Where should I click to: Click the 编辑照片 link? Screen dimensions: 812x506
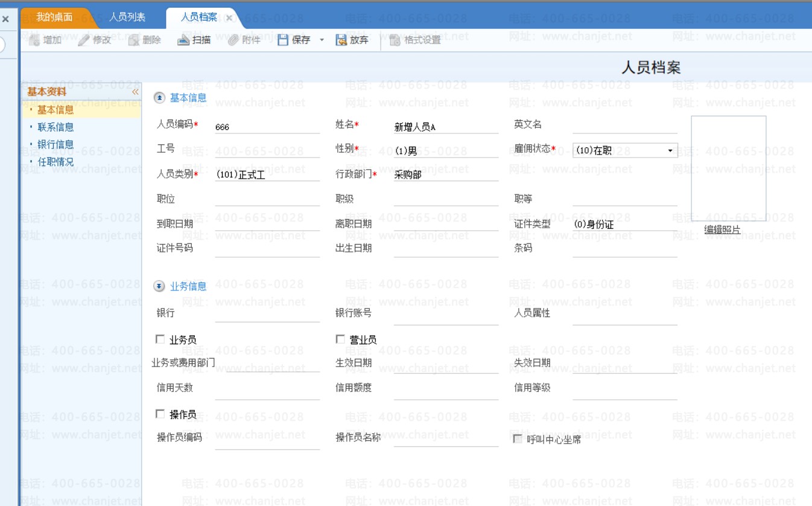722,229
